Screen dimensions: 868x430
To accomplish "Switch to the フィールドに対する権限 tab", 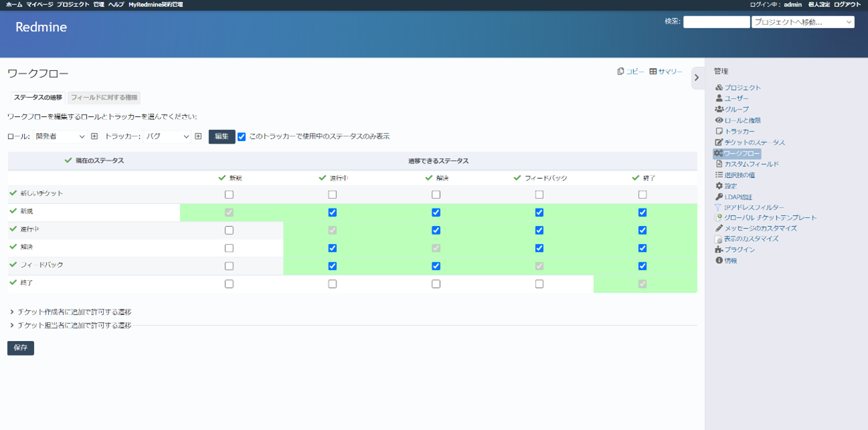I will [x=104, y=97].
